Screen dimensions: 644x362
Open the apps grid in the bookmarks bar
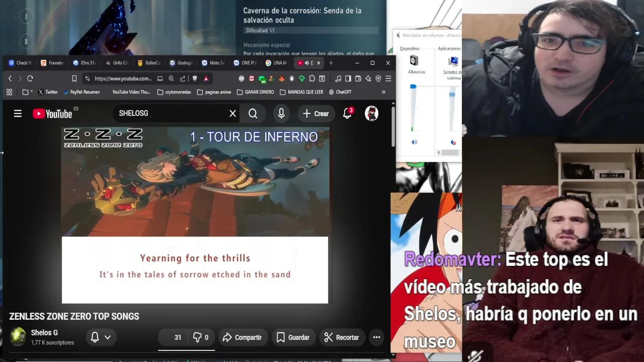tap(9, 92)
